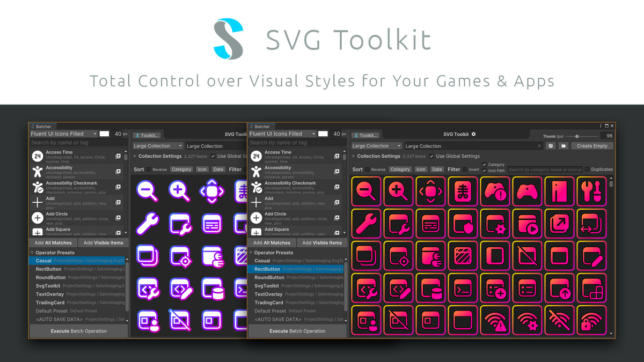Image resolution: width=644 pixels, height=362 pixels.
Task: Open the Toolkit... tab in left window
Action: [x=147, y=136]
